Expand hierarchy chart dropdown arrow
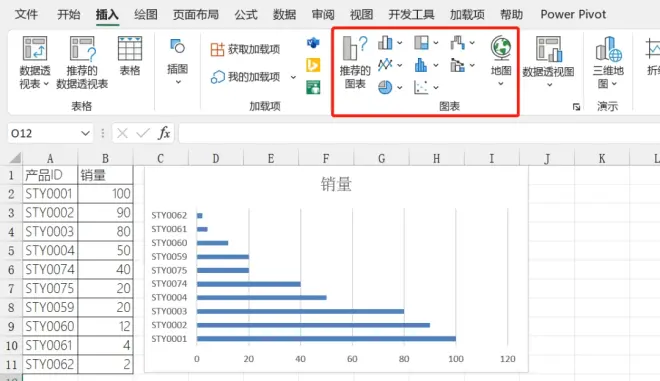660x381 pixels. (x=436, y=43)
